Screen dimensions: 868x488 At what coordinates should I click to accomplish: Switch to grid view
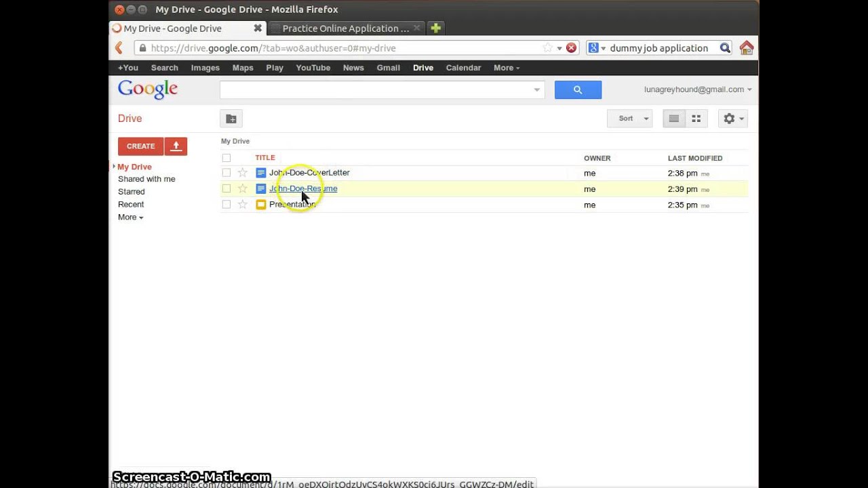(x=696, y=119)
